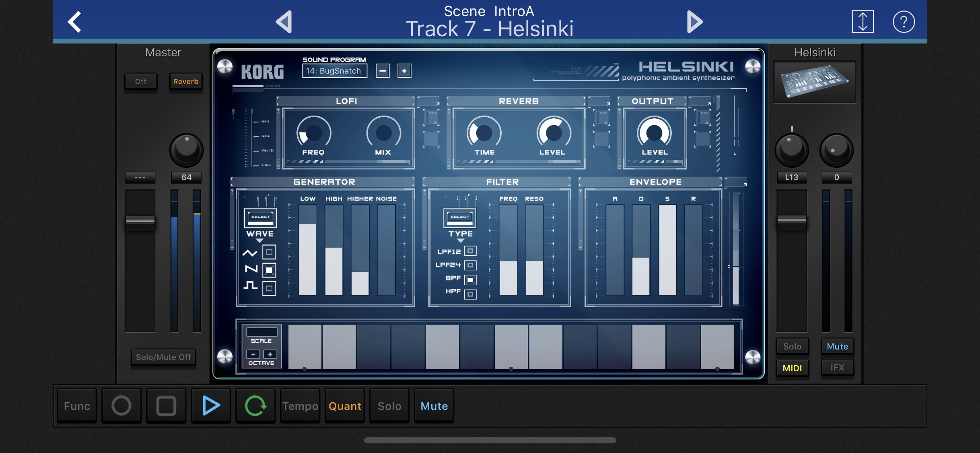Decrease sound program with minus button
Viewport: 980px width, 453px height.
pos(383,71)
